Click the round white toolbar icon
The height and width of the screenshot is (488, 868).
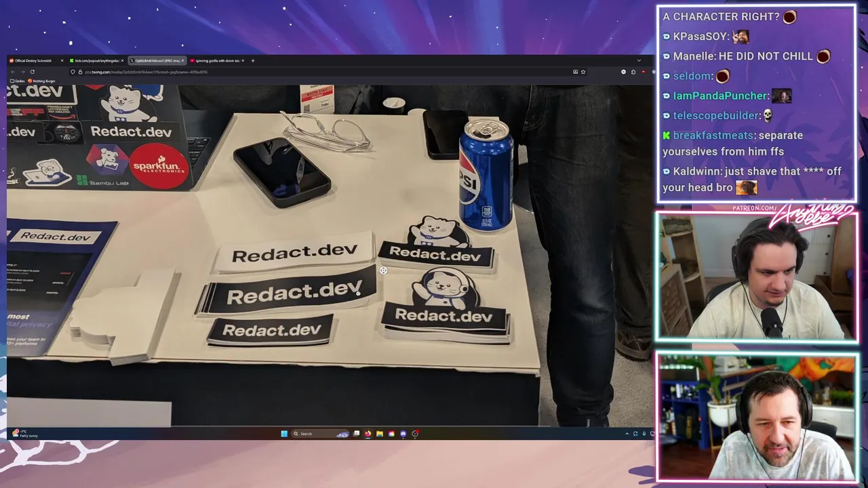point(623,72)
